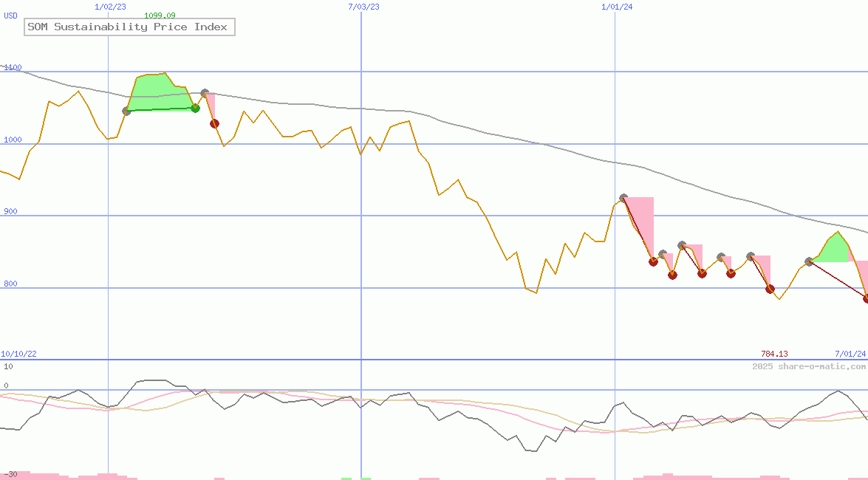The image size is (868, 480).
Task: Click the 784.13 low price label
Action: pyautogui.click(x=774, y=354)
